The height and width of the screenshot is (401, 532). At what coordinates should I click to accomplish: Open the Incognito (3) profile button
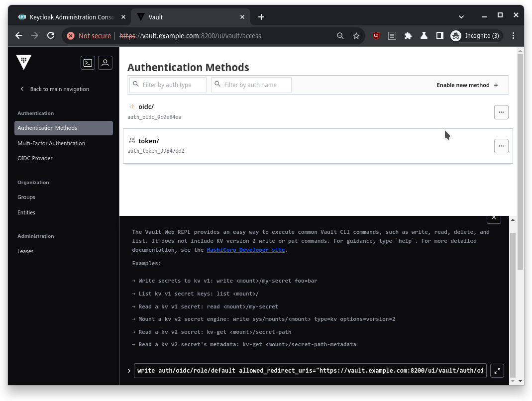pos(475,36)
